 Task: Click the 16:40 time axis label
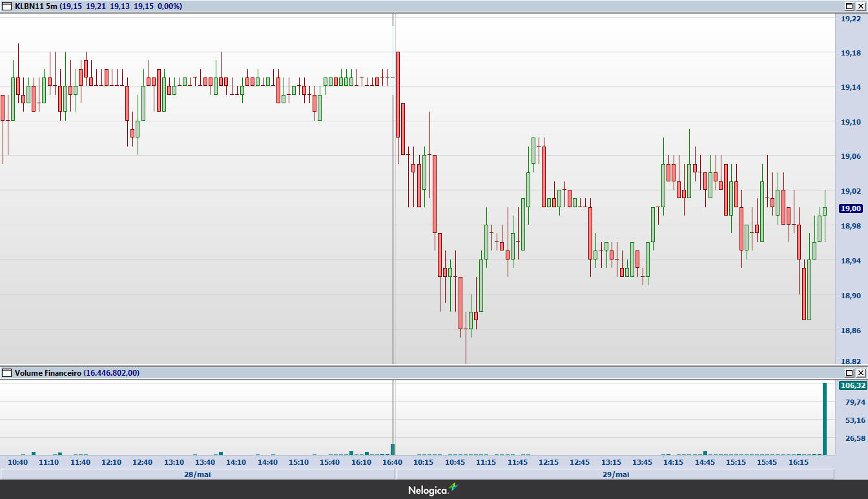coord(393,462)
